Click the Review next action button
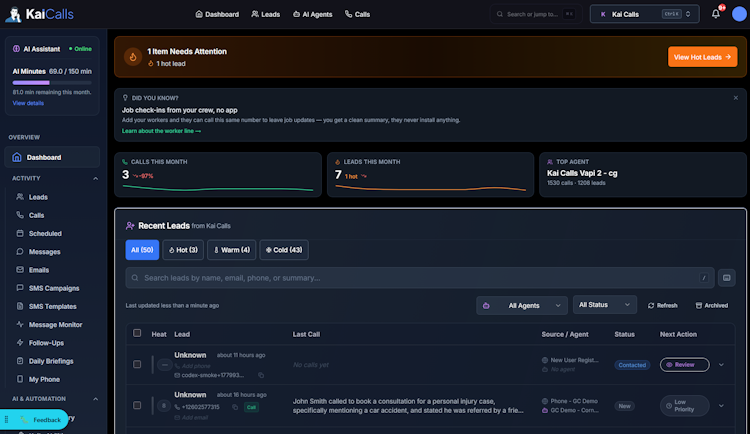 (x=684, y=365)
